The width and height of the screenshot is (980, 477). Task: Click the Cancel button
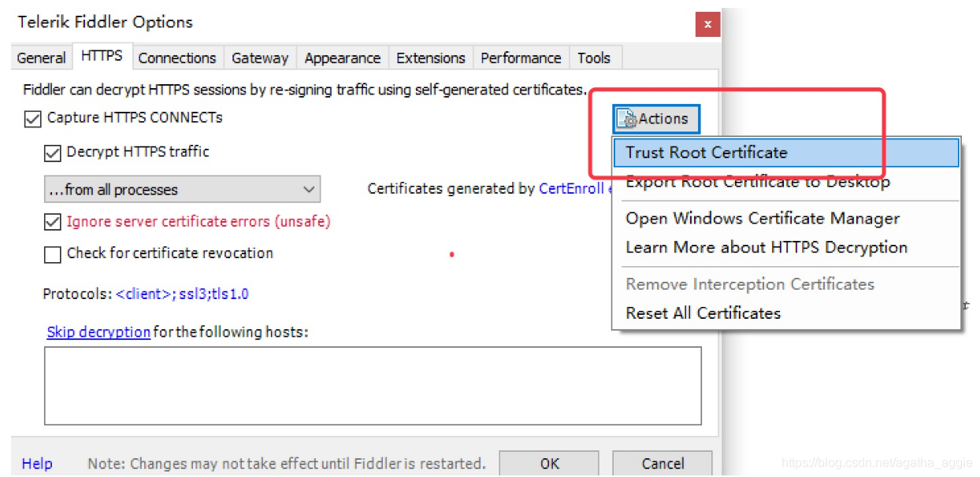pyautogui.click(x=663, y=463)
